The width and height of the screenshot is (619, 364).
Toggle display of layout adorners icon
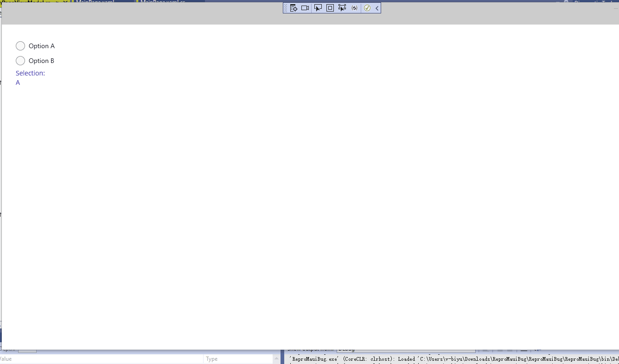330,8
